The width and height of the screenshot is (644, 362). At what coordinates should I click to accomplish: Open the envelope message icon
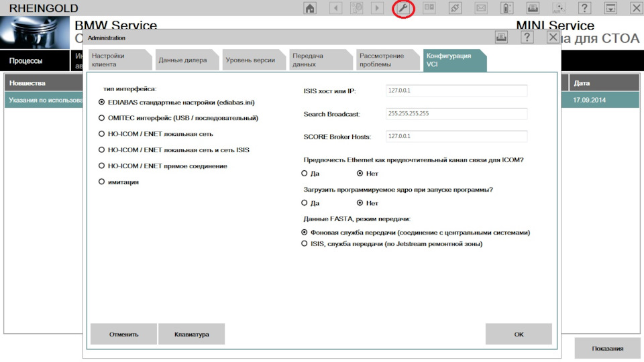click(481, 8)
